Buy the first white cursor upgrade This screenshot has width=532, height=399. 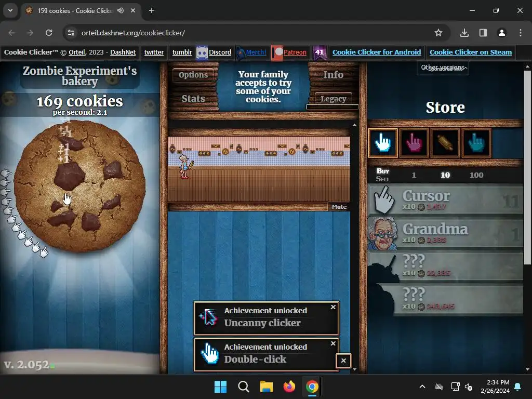pyautogui.click(x=383, y=142)
